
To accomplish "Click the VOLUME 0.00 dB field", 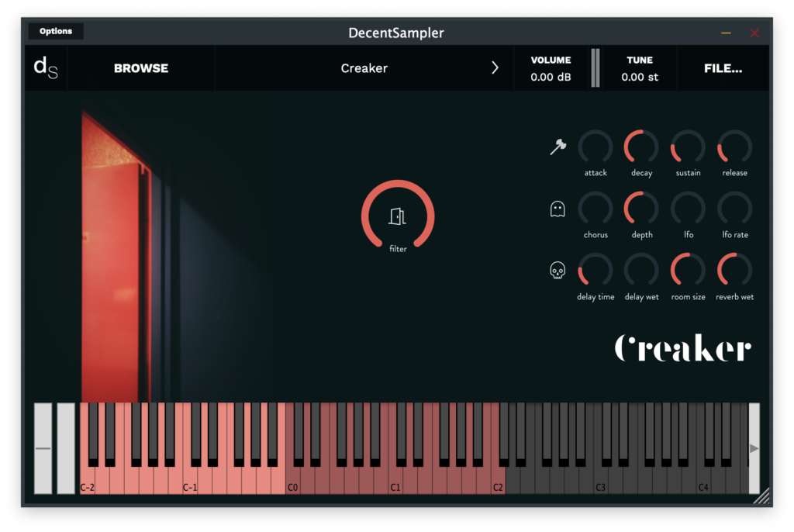I will tap(551, 68).
